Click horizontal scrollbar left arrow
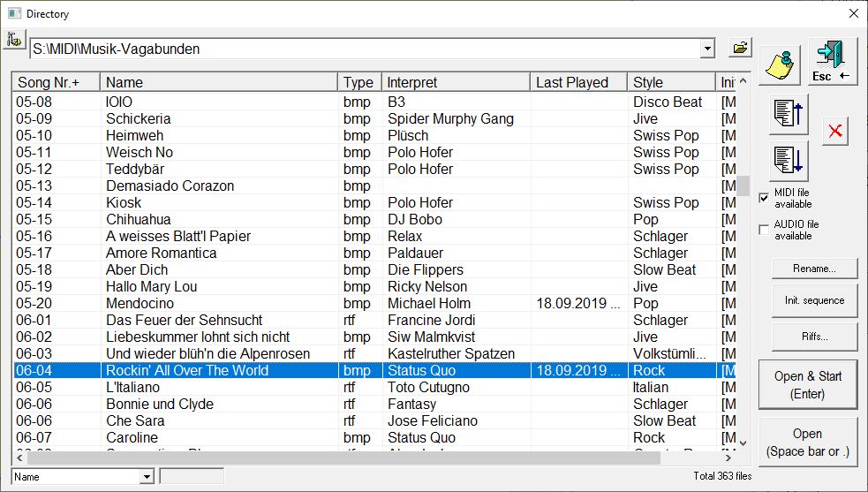868x492 pixels. (x=20, y=458)
